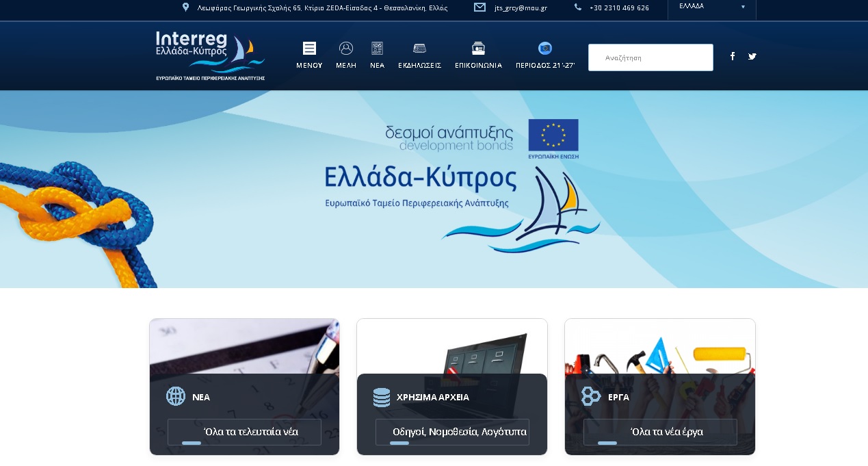Open the ΕΛΛΑΔΑ country dropdown
The height and width of the screenshot is (466, 868).
(x=712, y=7)
